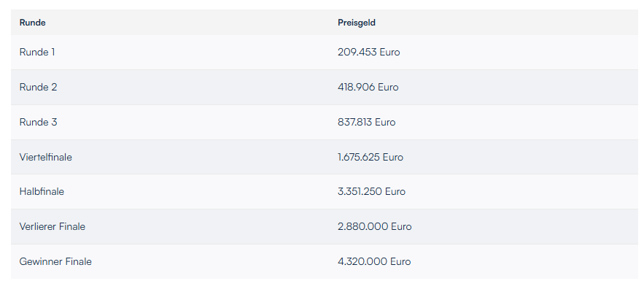Select the Runde 2 cell
Screen dimensions: 644x289
coord(38,87)
